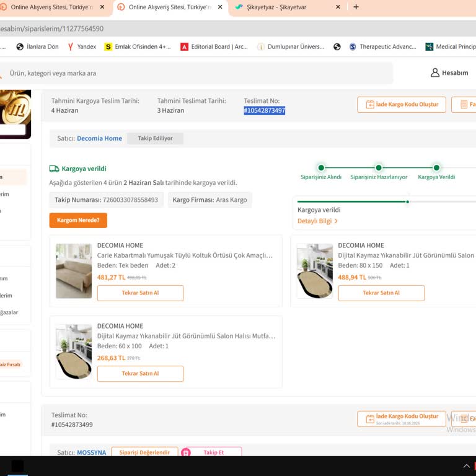Open the sofa cover product thumbnail
This screenshot has height=476, width=476.
(x=74, y=271)
